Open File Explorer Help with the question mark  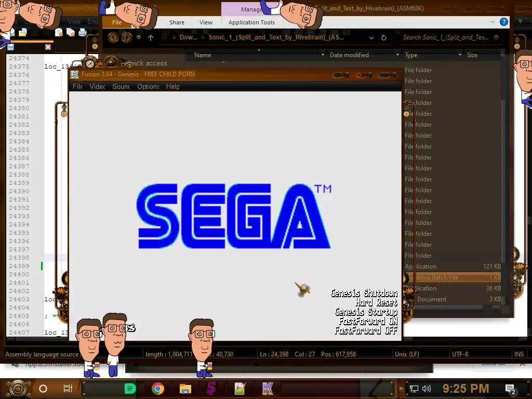point(504,22)
